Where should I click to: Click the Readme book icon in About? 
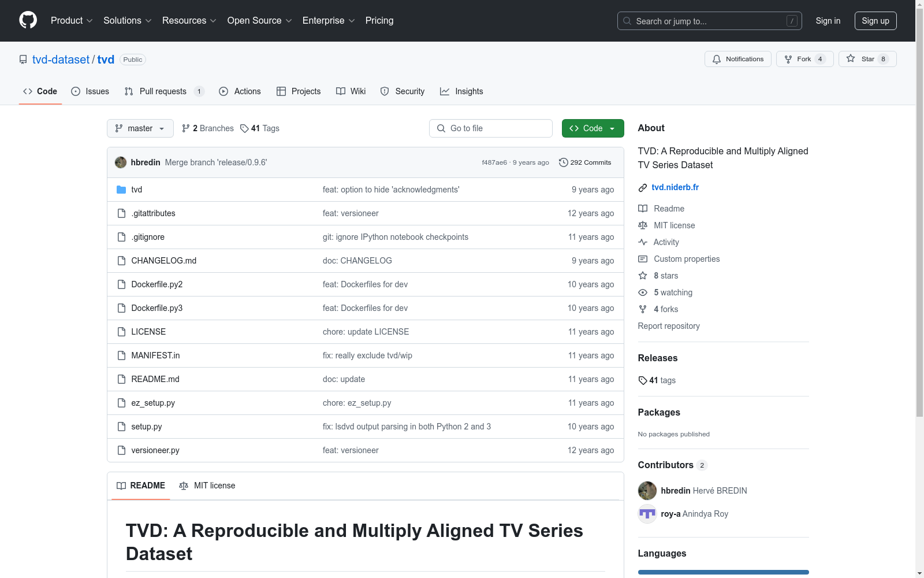(643, 209)
